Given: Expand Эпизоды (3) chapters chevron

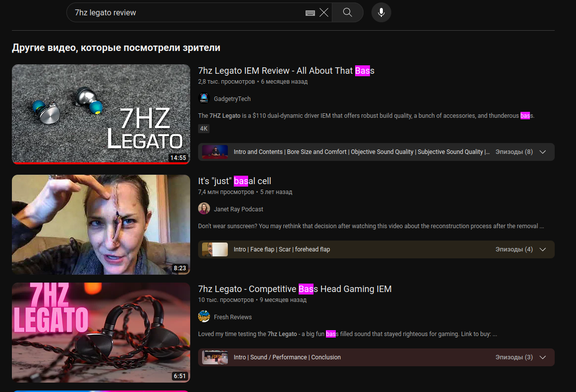Looking at the screenshot, I should coord(543,357).
